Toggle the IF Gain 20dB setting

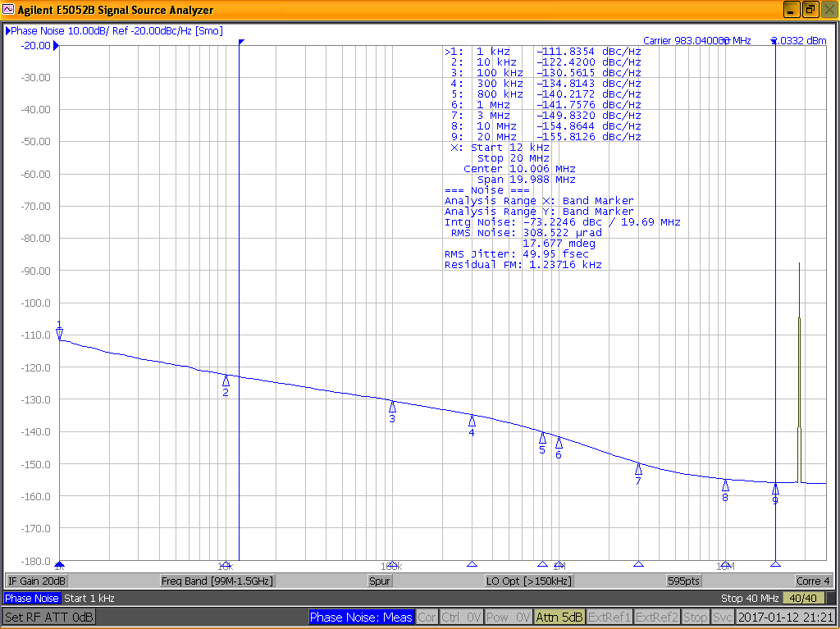tap(36, 581)
